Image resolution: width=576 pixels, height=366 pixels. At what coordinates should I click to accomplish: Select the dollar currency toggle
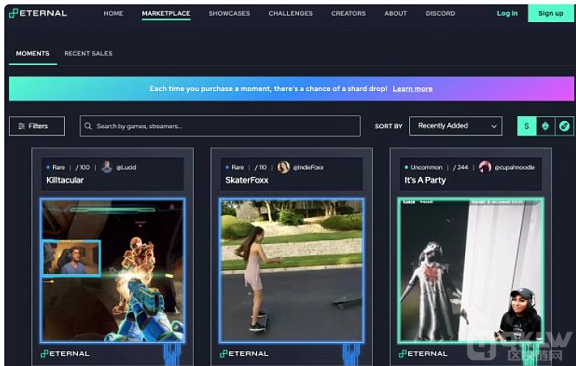tap(526, 126)
